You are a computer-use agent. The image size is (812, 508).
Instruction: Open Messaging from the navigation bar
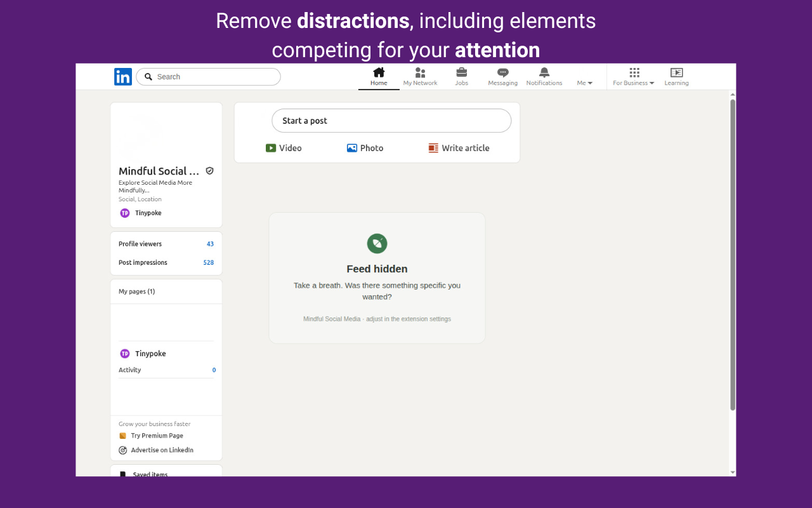pyautogui.click(x=502, y=77)
